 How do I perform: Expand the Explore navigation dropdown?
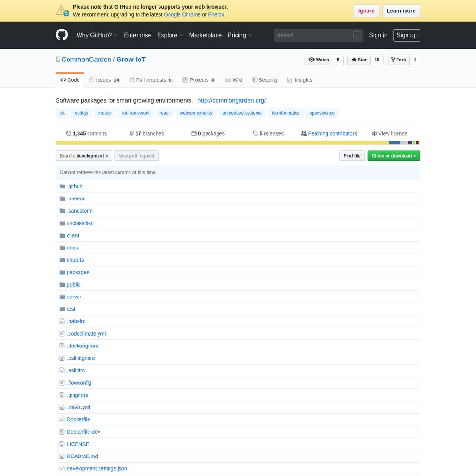[170, 35]
